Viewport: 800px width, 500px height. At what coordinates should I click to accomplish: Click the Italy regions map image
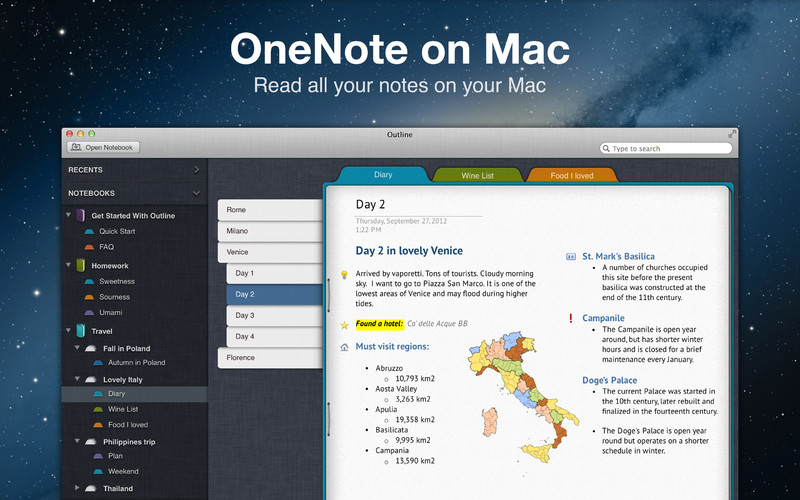click(524, 397)
